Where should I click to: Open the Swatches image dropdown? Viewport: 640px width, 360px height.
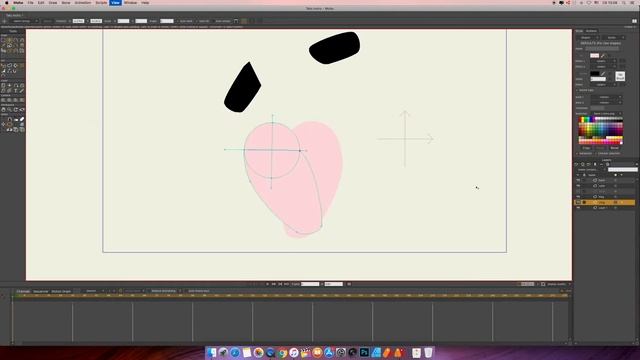[x=607, y=114]
